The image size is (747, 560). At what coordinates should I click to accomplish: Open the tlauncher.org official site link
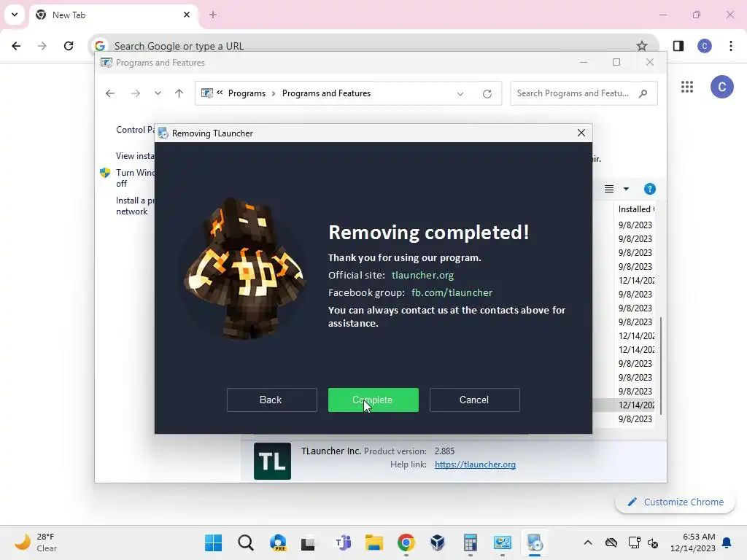(x=422, y=275)
